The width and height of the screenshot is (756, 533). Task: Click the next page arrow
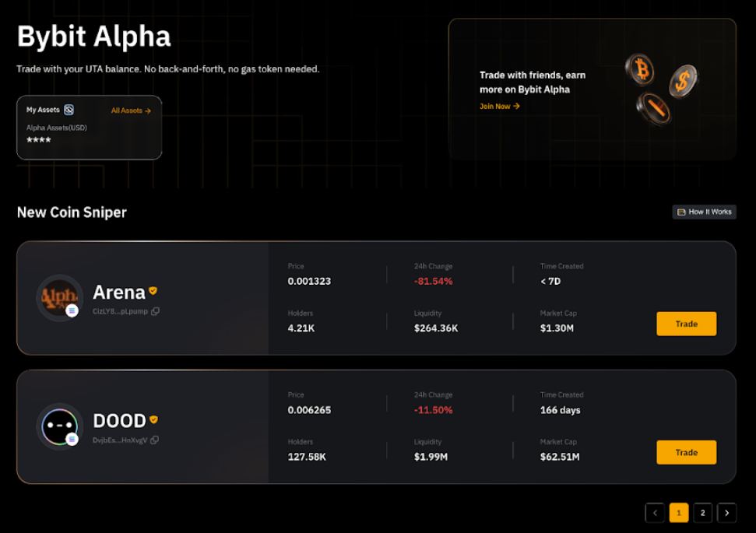[726, 513]
